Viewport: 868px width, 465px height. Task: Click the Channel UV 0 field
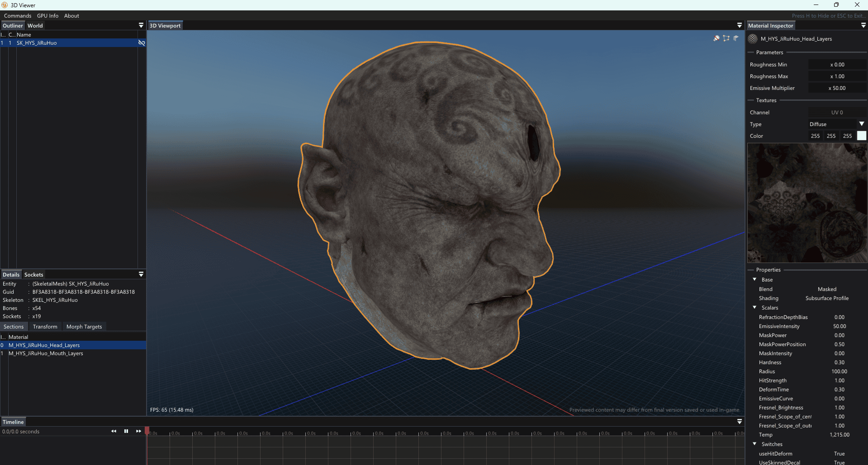tap(837, 113)
